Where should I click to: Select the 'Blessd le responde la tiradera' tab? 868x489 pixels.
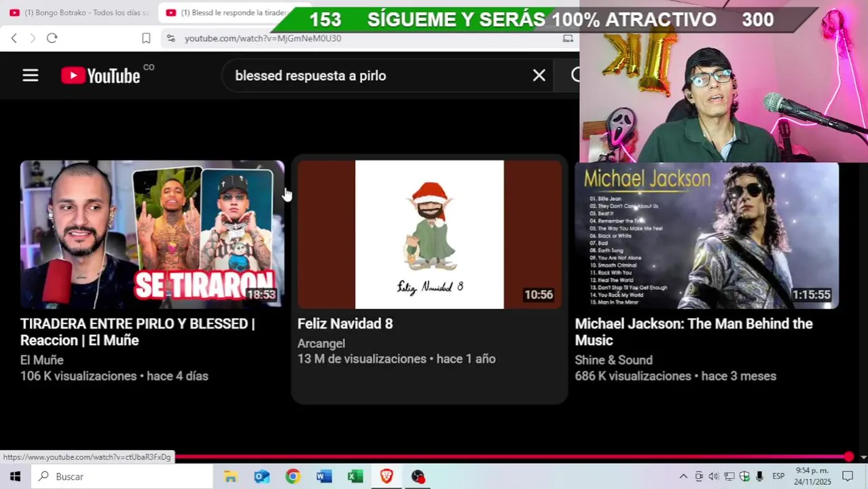[x=228, y=12]
